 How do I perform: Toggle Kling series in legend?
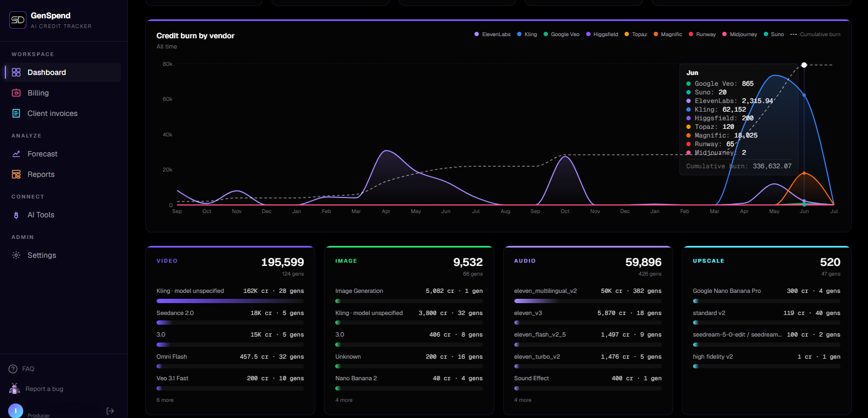point(527,34)
